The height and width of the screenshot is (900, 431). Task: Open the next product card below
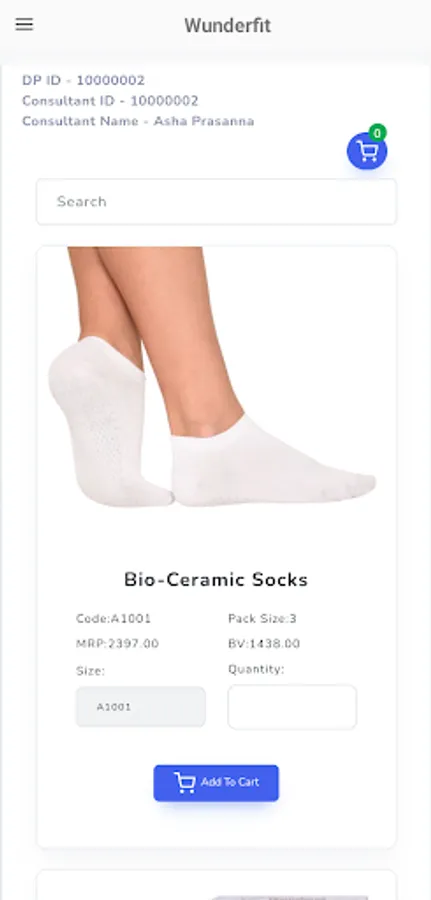[216, 885]
